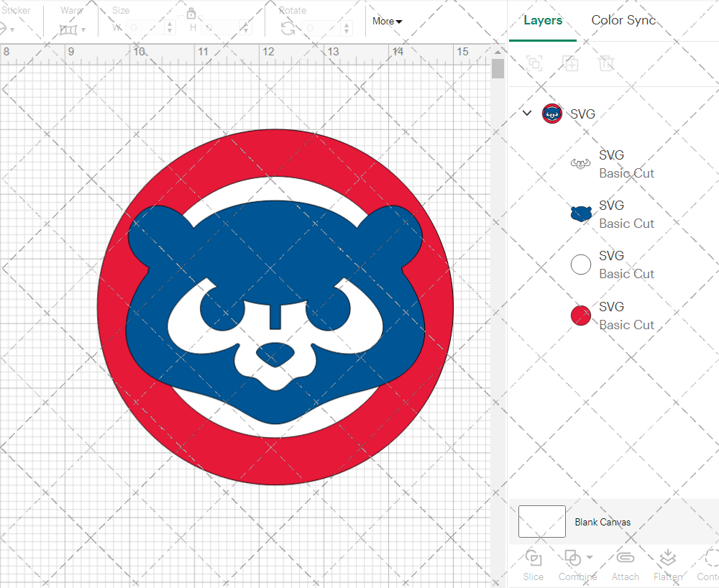719x588 pixels.
Task: Open the More dropdown in the toolbar
Action: pos(386,22)
